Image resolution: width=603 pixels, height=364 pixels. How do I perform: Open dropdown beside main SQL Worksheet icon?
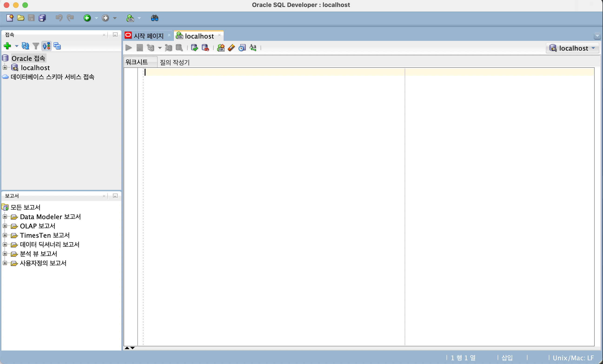click(139, 18)
